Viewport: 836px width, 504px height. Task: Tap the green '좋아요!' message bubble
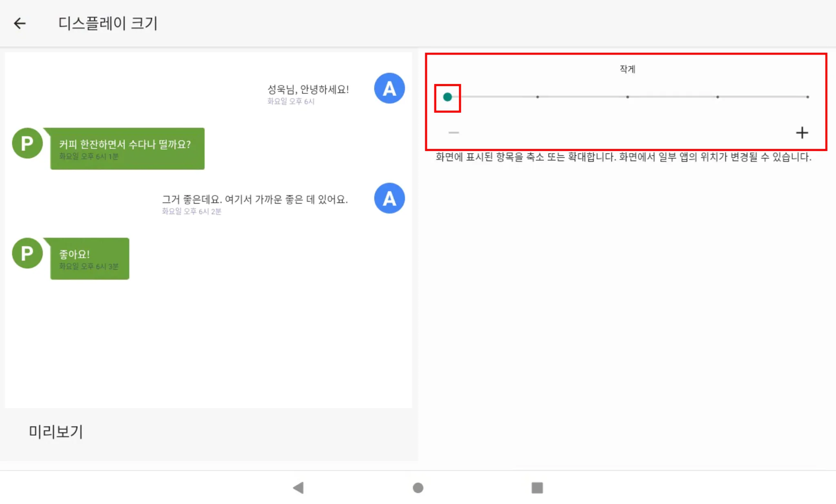click(89, 259)
